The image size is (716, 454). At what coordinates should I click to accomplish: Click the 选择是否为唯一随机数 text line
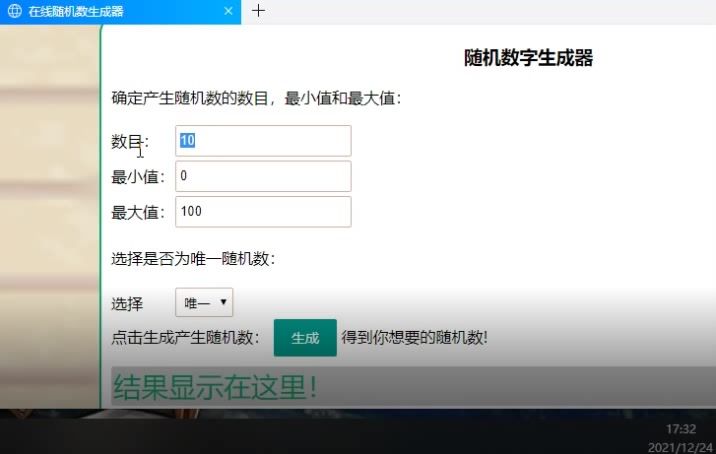pos(193,259)
